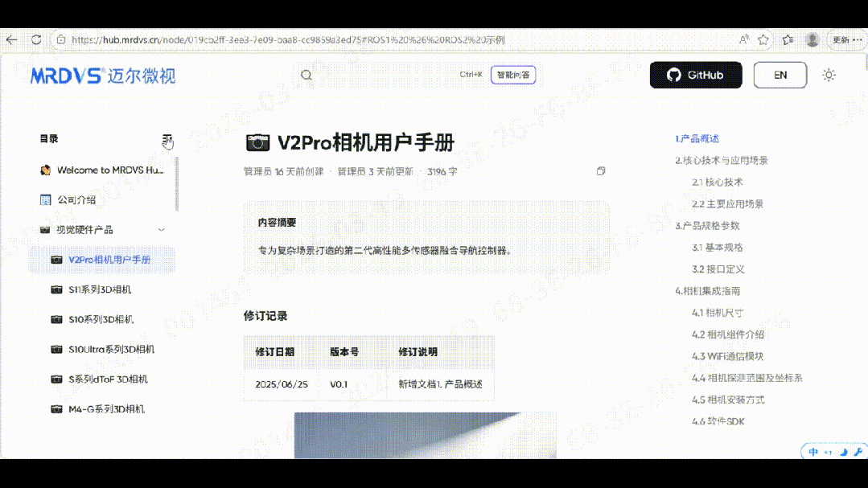Bookmark page with the star icon
The image size is (868, 488).
763,39
